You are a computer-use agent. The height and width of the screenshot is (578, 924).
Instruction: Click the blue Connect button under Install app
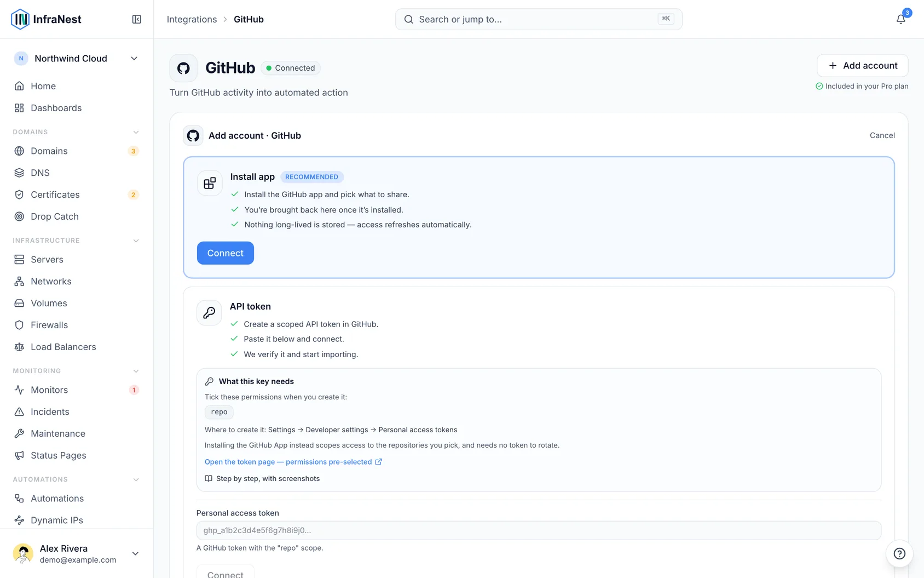226,253
